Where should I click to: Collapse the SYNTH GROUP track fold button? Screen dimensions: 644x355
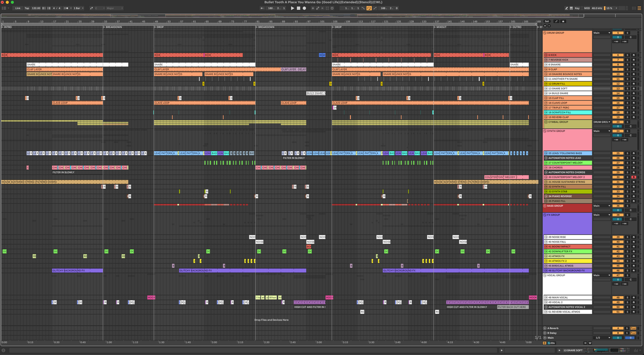tap(545, 131)
